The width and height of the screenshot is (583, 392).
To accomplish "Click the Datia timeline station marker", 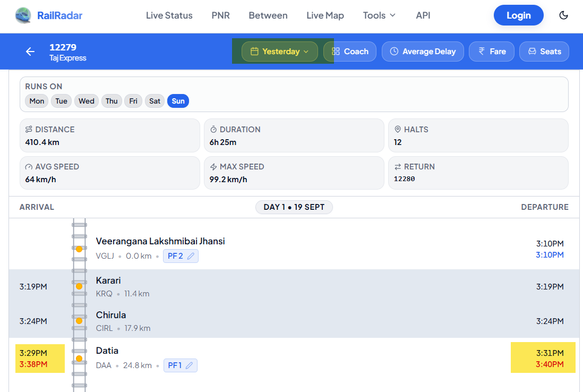I will pyautogui.click(x=79, y=359).
